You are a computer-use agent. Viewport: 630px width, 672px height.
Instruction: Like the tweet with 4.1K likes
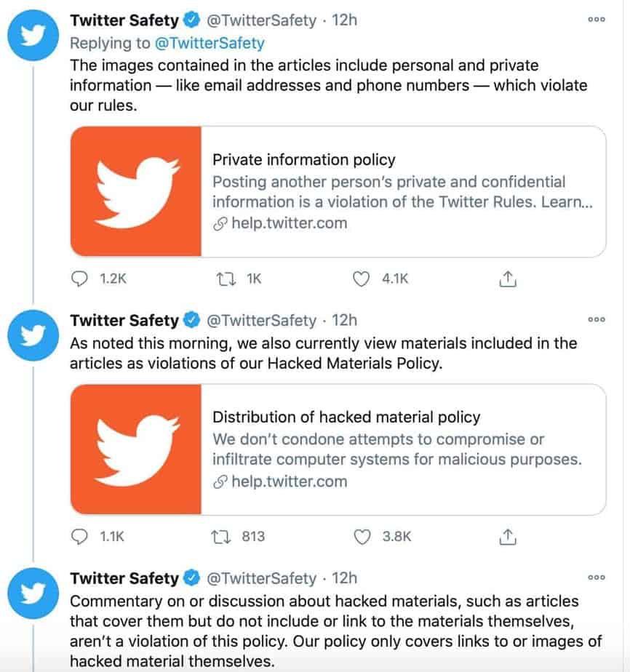pos(361,279)
